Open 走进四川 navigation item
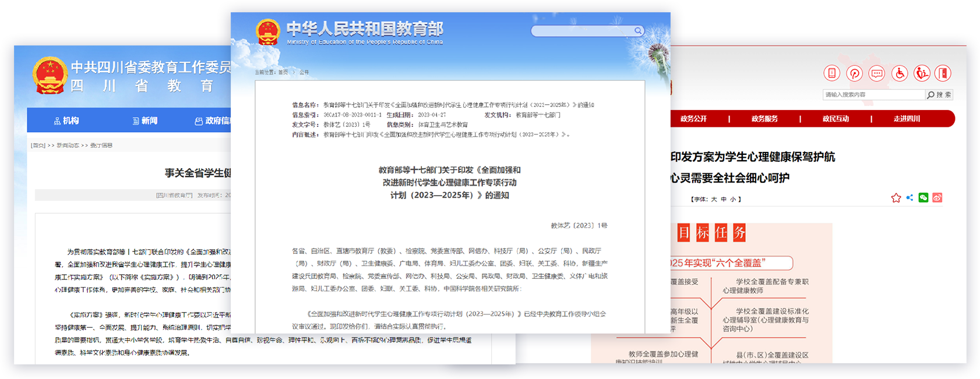Screen dimensions: 980x379 click(907, 119)
